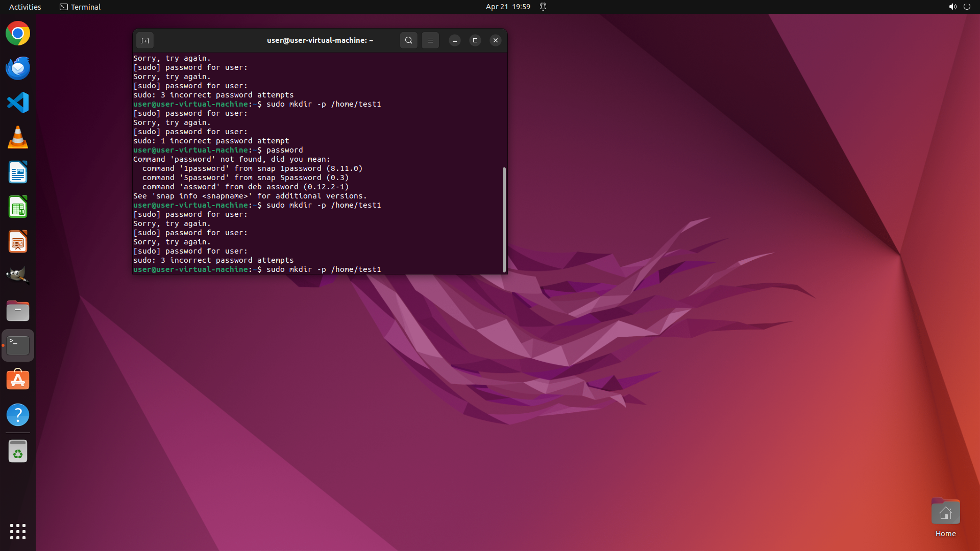Open the clock and calendar dropdown

click(x=507, y=7)
